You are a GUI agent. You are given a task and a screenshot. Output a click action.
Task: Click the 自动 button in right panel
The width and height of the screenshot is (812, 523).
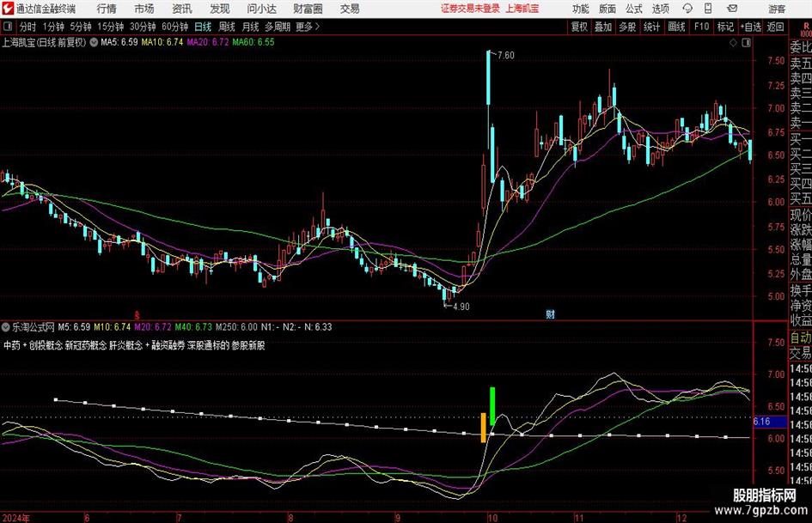pyautogui.click(x=800, y=338)
